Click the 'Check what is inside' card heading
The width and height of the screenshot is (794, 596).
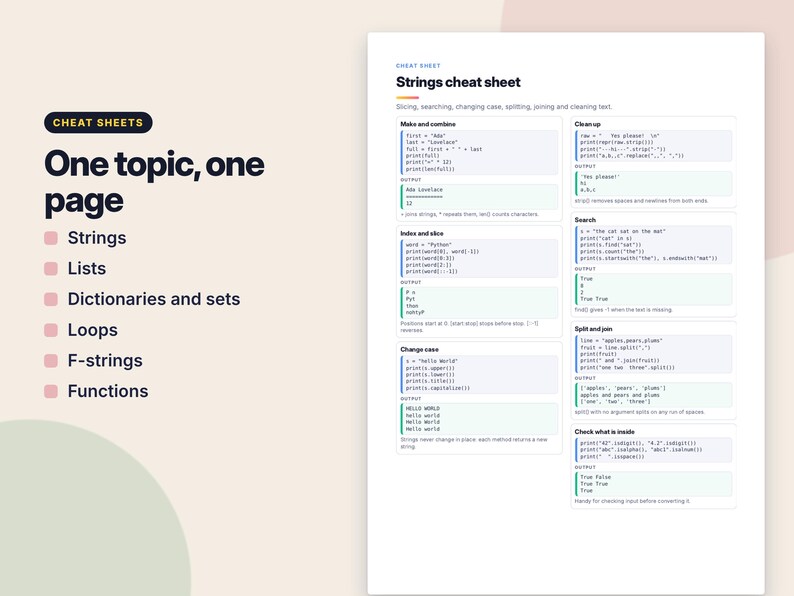pyautogui.click(x=605, y=432)
